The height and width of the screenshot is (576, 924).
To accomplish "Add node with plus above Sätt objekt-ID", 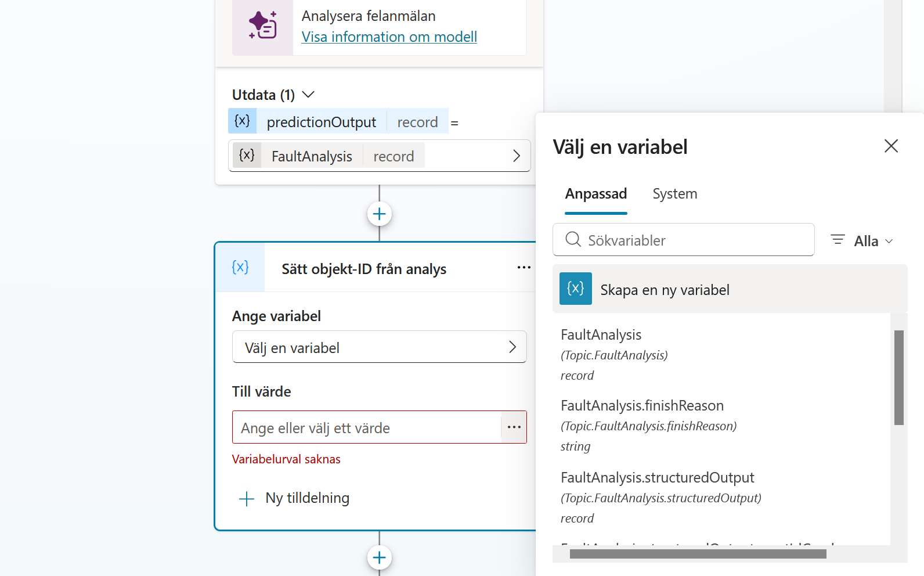I will tap(380, 214).
